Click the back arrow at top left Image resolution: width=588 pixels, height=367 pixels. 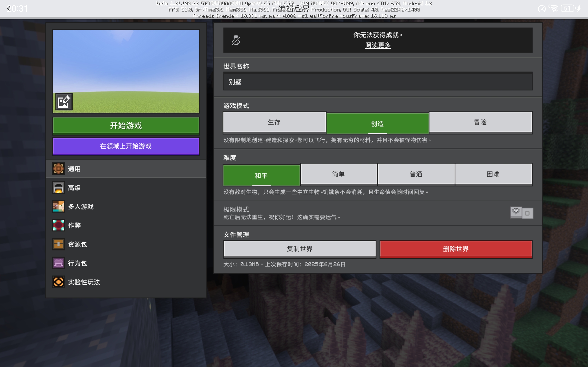[9, 9]
